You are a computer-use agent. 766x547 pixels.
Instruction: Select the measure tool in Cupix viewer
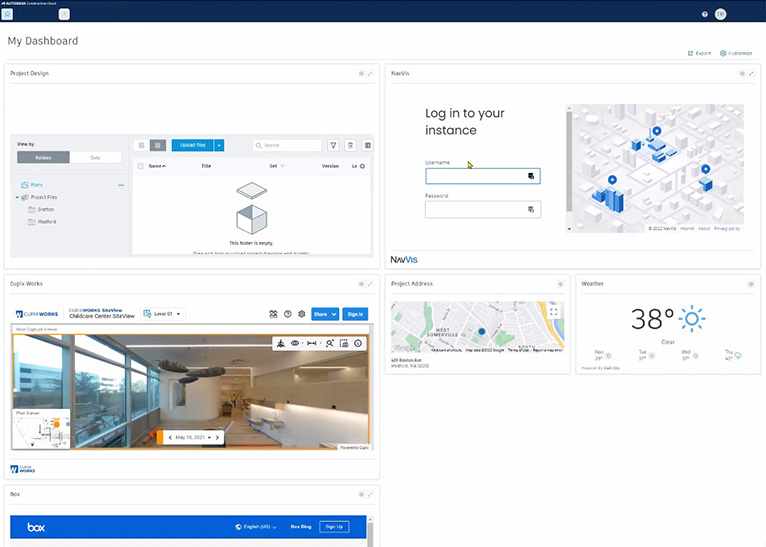point(313,343)
